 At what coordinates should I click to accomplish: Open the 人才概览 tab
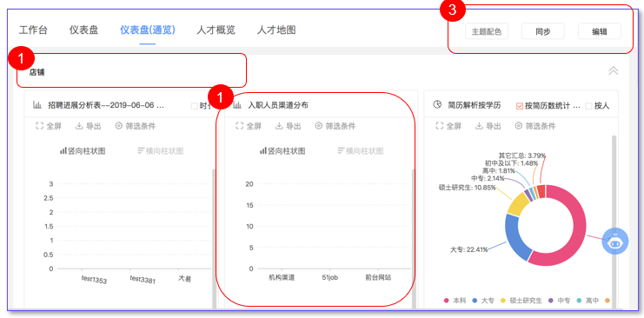pyautogui.click(x=216, y=30)
